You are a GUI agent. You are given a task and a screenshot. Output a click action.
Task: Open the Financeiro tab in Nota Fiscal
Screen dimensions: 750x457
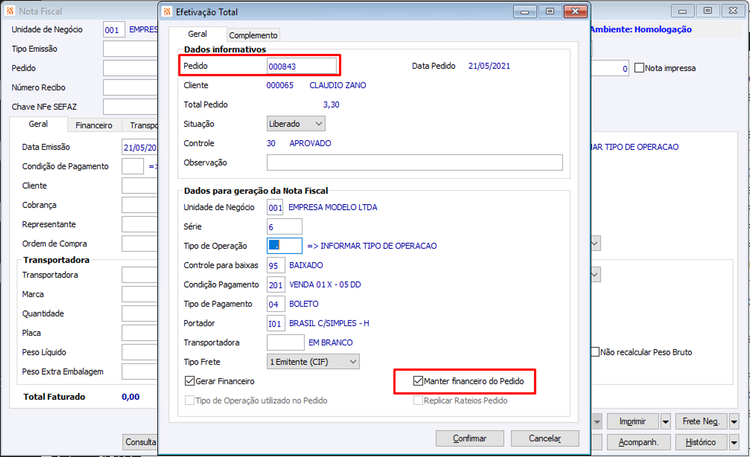pyautogui.click(x=94, y=125)
